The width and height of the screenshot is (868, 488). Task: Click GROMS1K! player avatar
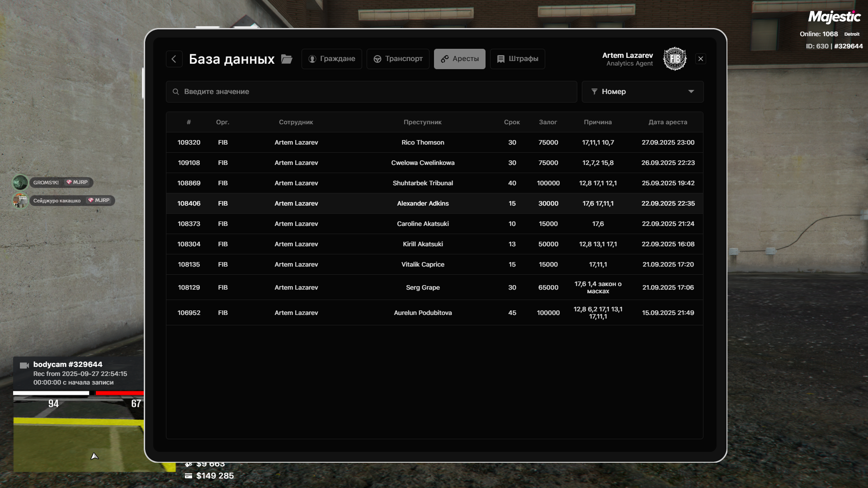pyautogui.click(x=20, y=183)
